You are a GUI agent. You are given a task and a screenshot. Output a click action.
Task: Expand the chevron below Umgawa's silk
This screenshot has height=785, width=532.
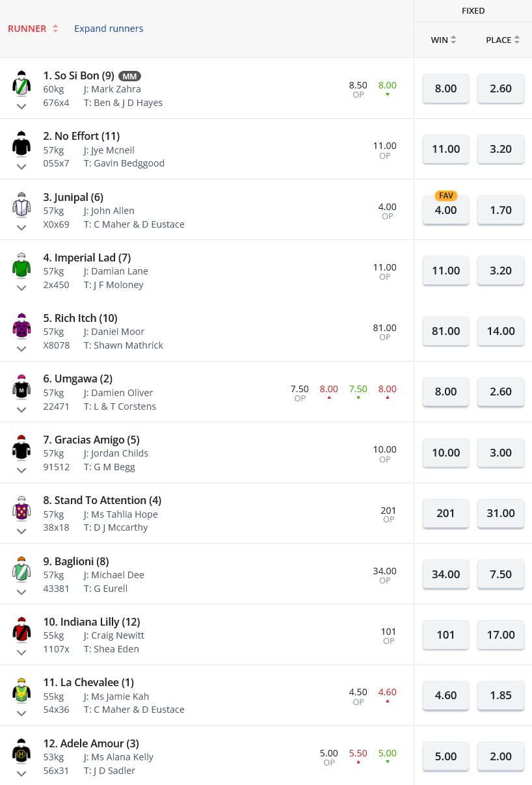pos(21,410)
